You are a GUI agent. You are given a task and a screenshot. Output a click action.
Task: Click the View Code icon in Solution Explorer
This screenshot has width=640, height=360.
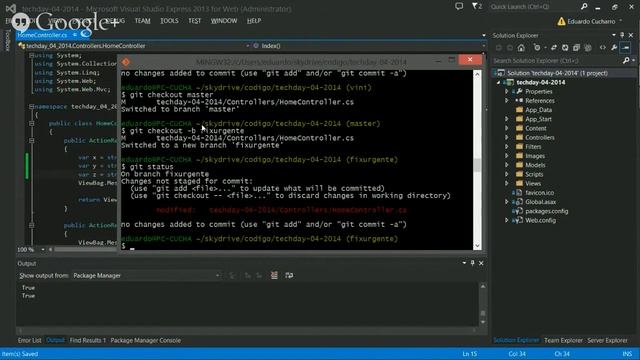pos(602,48)
